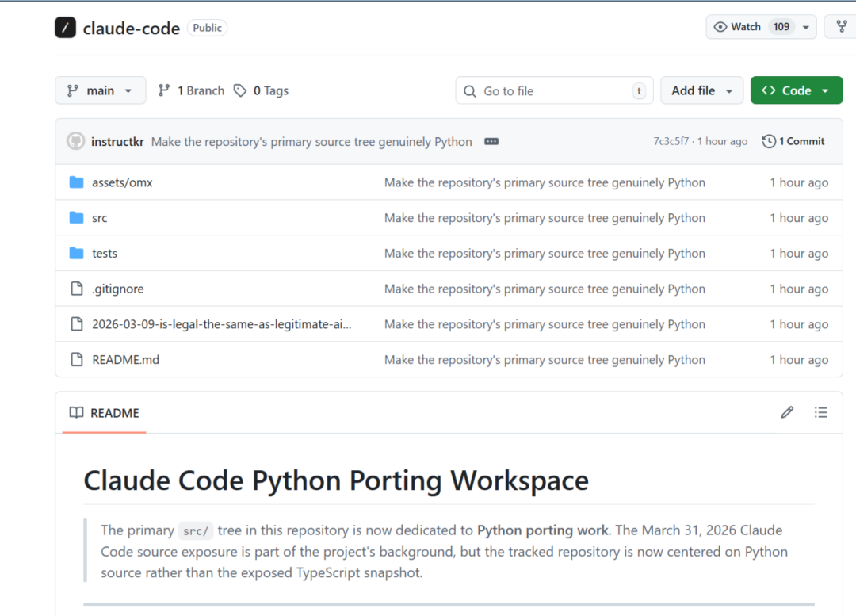Open the 0 Tags link
The image size is (856, 616).
262,90
